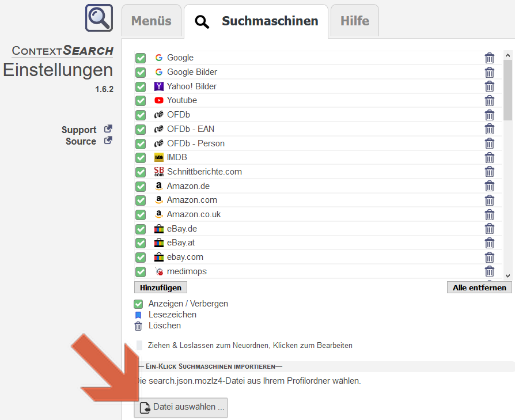The width and height of the screenshot is (515, 420).
Task: Delete the IMDB search engine
Action: (x=490, y=158)
